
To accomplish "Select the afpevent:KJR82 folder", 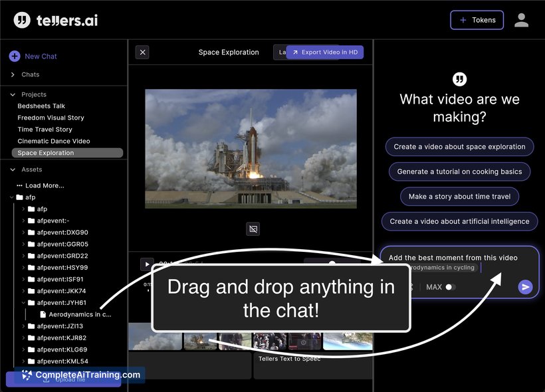I will (x=62, y=338).
